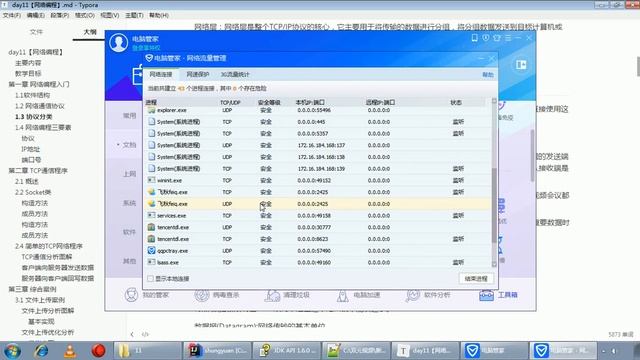The image size is (640, 360).
Task: Go to outline item 第三章 综合案例
Action: tap(32, 289)
